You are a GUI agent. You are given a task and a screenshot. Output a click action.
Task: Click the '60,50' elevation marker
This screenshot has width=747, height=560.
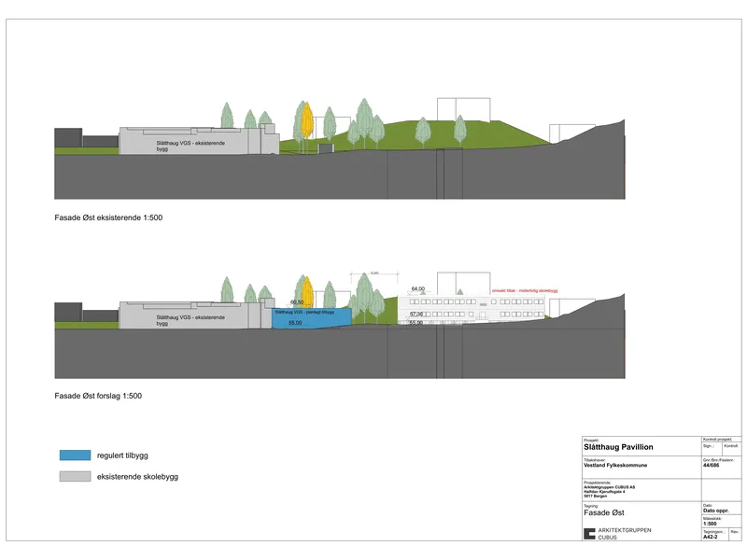point(297,302)
